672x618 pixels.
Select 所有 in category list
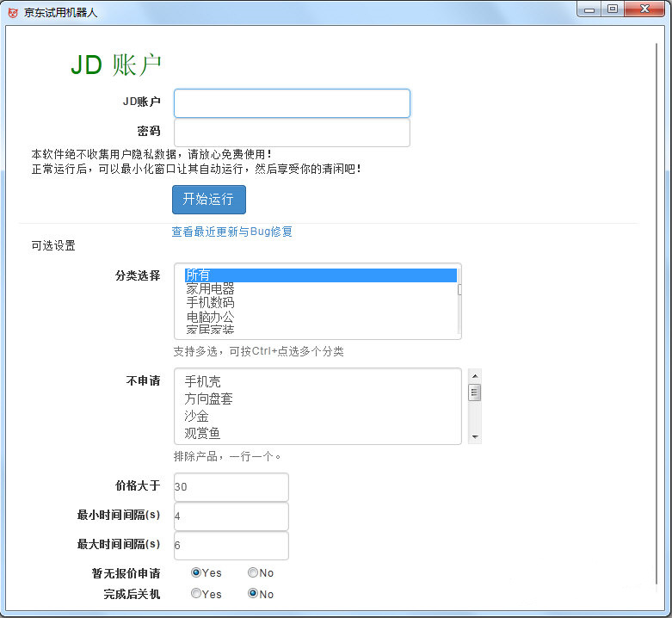pyautogui.click(x=320, y=275)
